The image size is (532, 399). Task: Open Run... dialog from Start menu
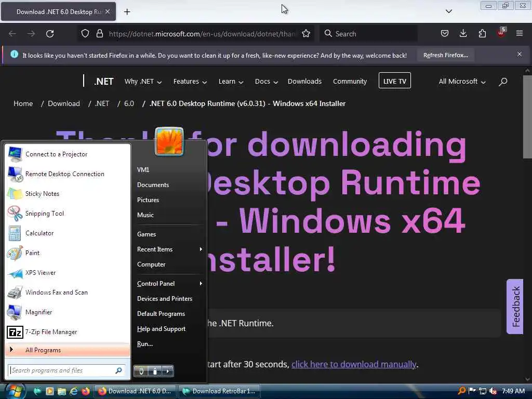(169, 344)
